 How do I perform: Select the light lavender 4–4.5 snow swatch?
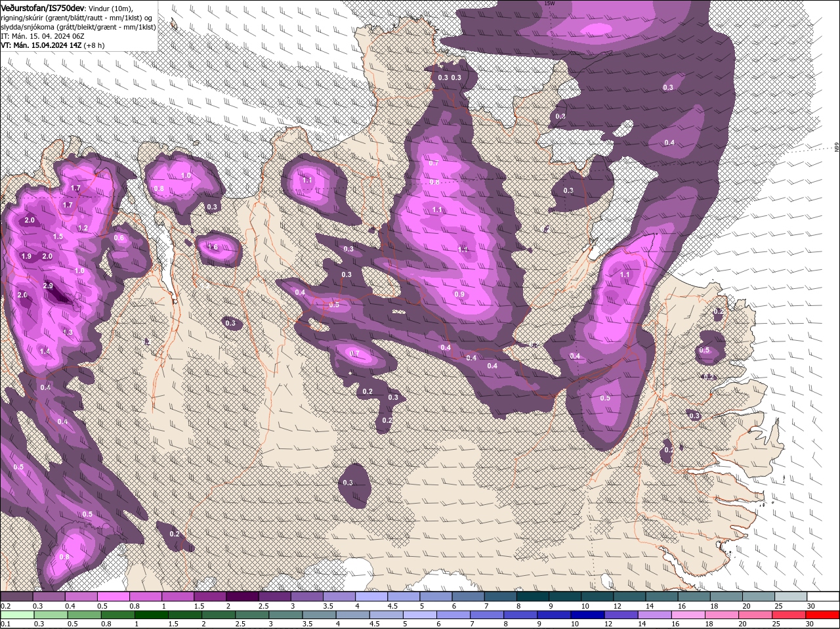371,596
